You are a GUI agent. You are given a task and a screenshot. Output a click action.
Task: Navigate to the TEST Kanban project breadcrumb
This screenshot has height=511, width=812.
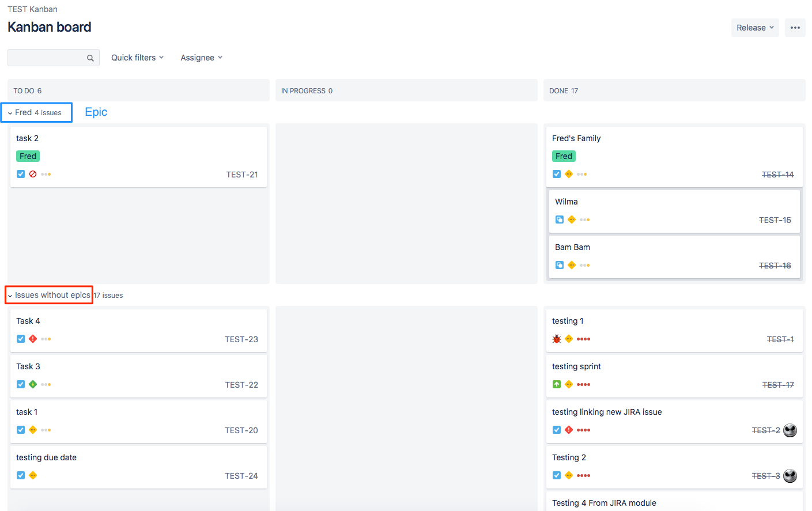(32, 9)
